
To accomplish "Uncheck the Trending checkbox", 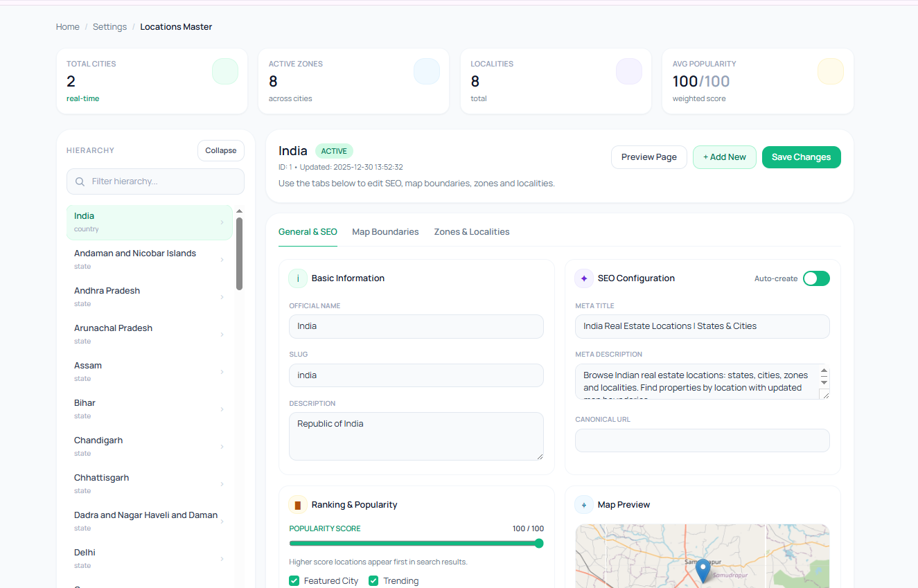I will tap(373, 580).
